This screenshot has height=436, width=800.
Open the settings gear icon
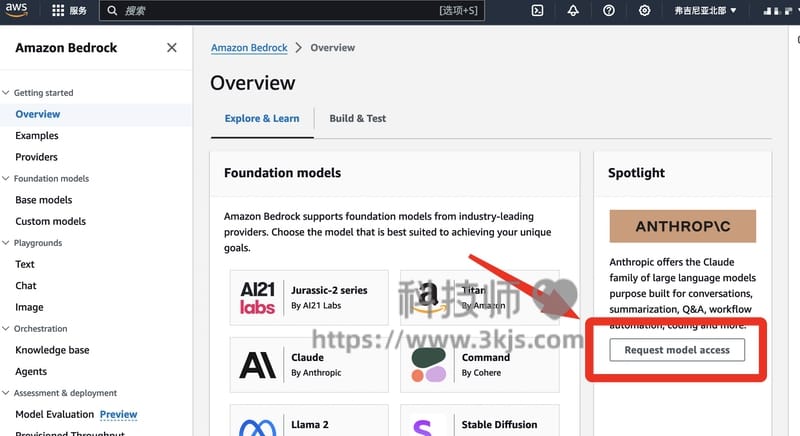point(644,11)
